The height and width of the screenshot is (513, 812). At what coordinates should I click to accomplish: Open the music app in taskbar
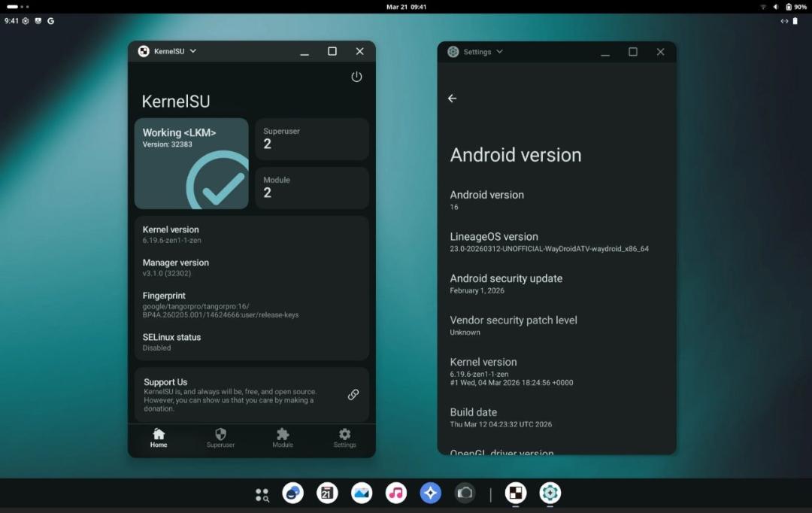396,493
